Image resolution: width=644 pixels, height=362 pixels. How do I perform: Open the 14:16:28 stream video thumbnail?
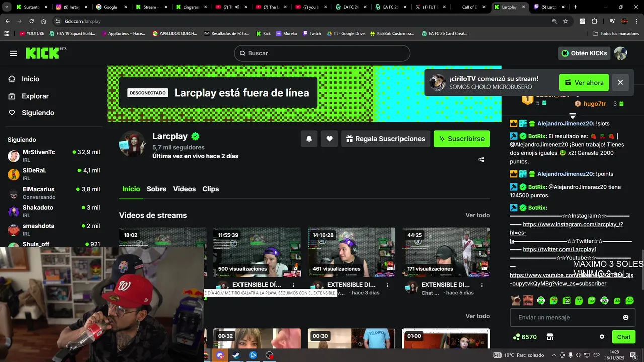pyautogui.click(x=351, y=252)
